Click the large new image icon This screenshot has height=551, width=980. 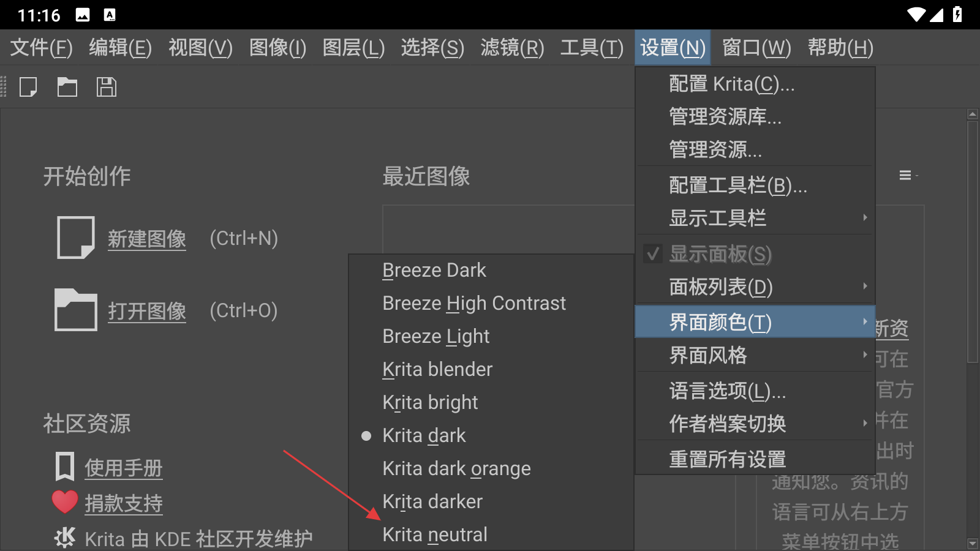(x=76, y=238)
